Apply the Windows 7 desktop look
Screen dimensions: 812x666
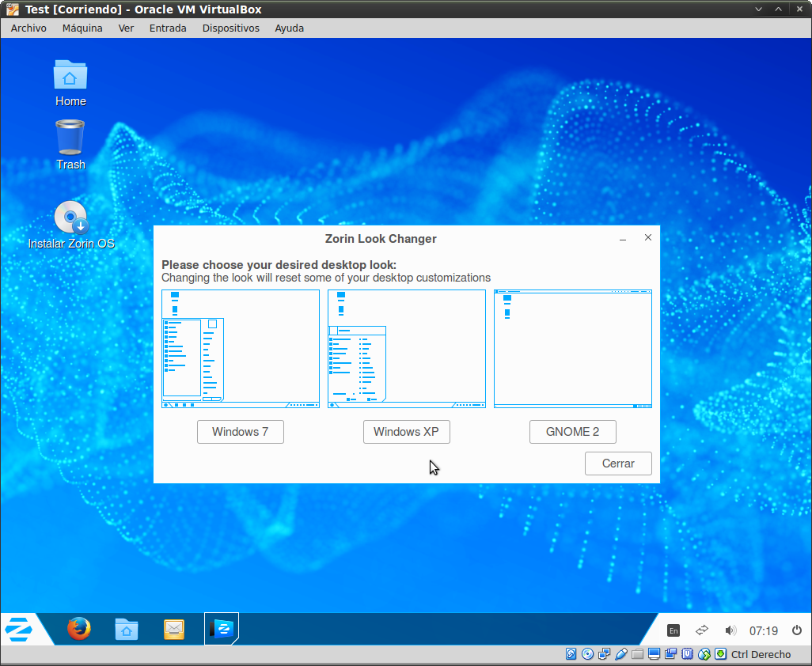240,432
